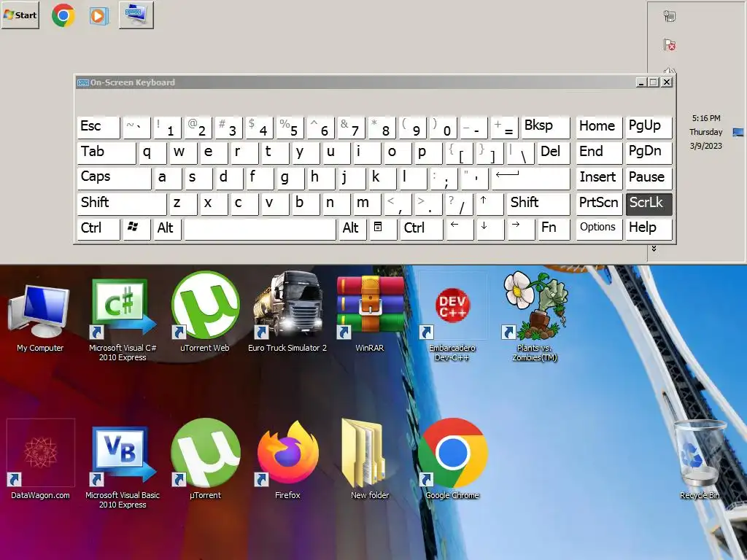Select Microsoft Visual Basic 2010 Express shortcut
The image size is (747, 560).
click(123, 467)
